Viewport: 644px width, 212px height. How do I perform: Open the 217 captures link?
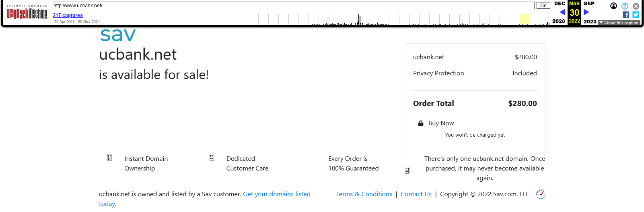[x=68, y=15]
